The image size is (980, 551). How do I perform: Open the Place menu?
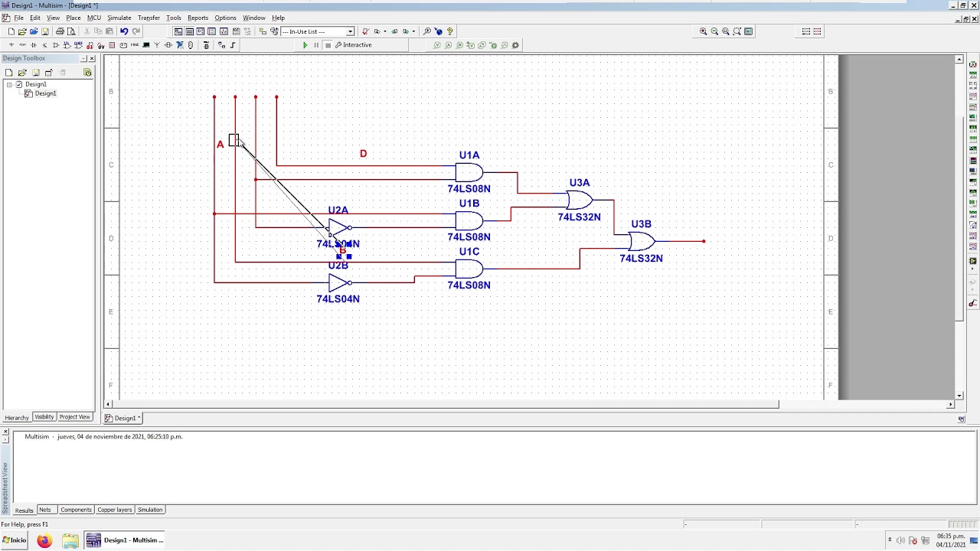point(73,18)
